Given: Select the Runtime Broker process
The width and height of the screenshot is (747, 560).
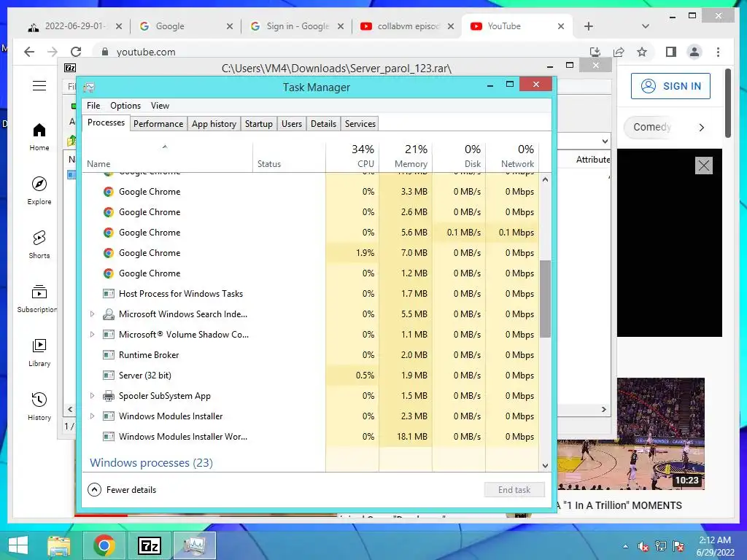Looking at the screenshot, I should pos(311,355).
